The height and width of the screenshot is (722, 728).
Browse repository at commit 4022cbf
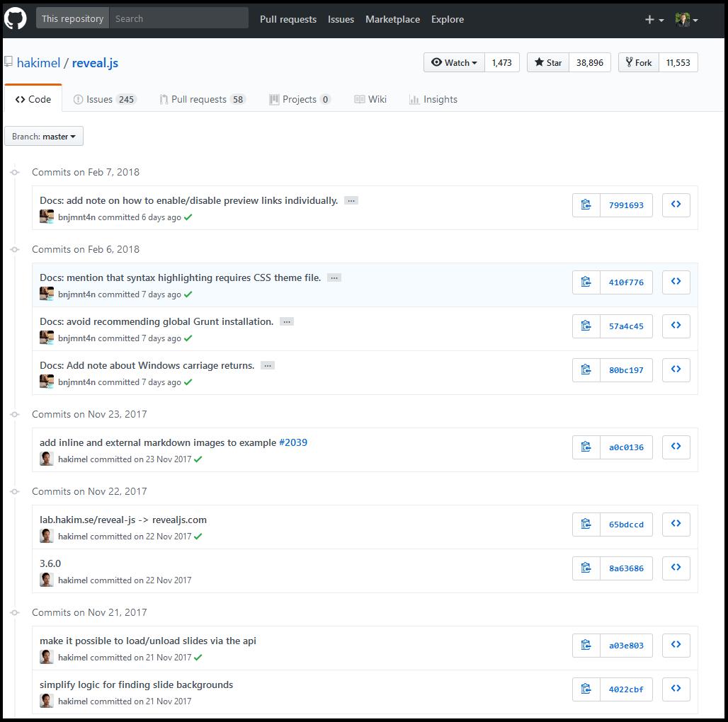coord(676,689)
